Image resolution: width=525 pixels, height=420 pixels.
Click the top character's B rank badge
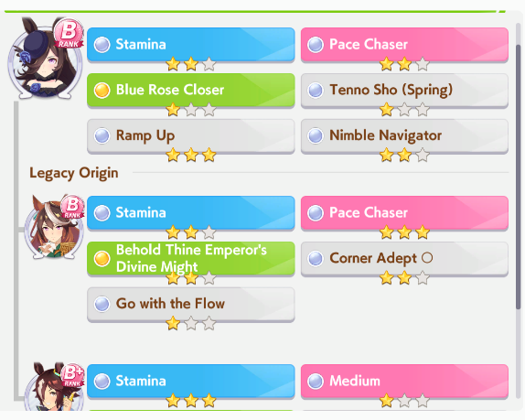[x=69, y=34]
